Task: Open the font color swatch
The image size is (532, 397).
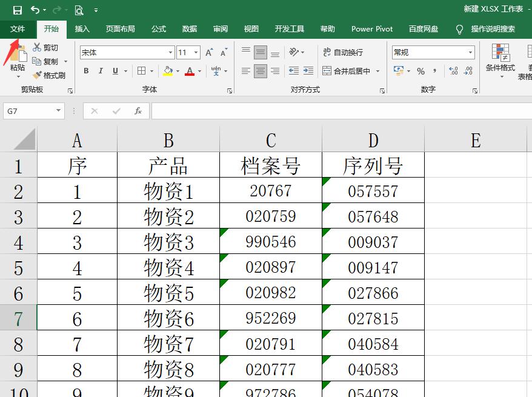Action: tap(189, 71)
